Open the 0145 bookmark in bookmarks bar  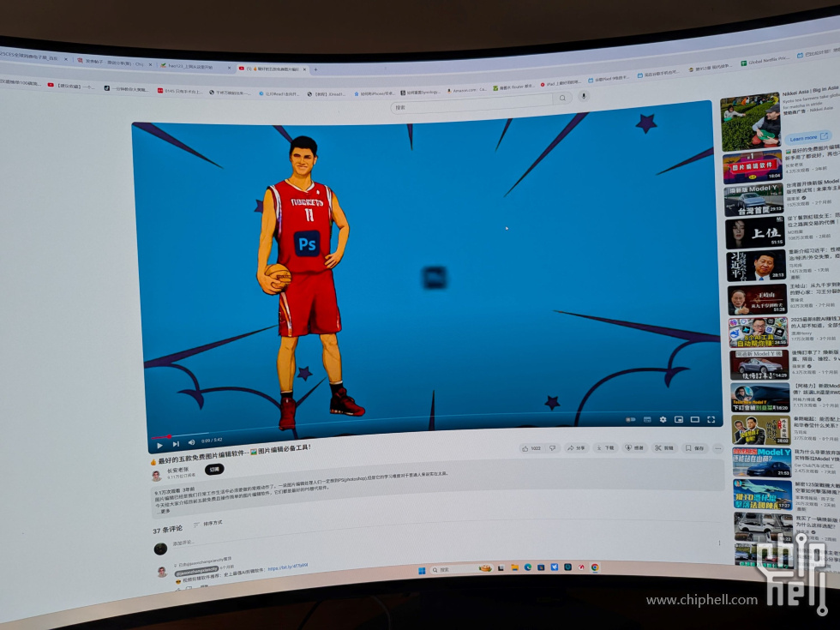[x=181, y=91]
